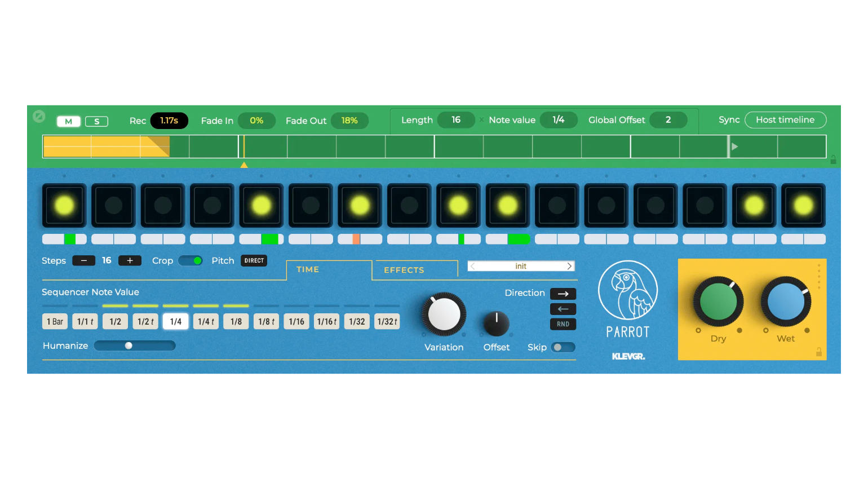Open the init preset selector
The width and height of the screenshot is (868, 479).
[521, 266]
